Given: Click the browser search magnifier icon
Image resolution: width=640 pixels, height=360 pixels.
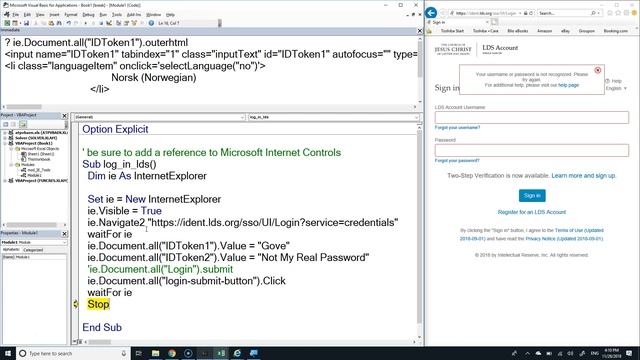Looking at the screenshot, I should [593, 13].
